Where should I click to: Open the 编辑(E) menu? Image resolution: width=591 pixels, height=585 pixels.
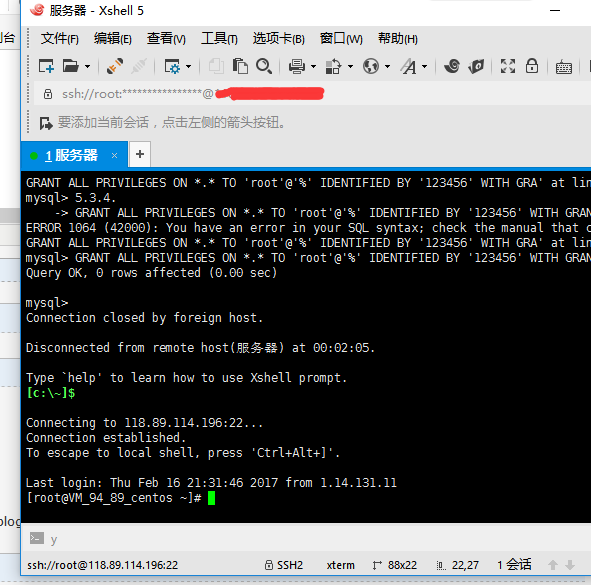(112, 38)
